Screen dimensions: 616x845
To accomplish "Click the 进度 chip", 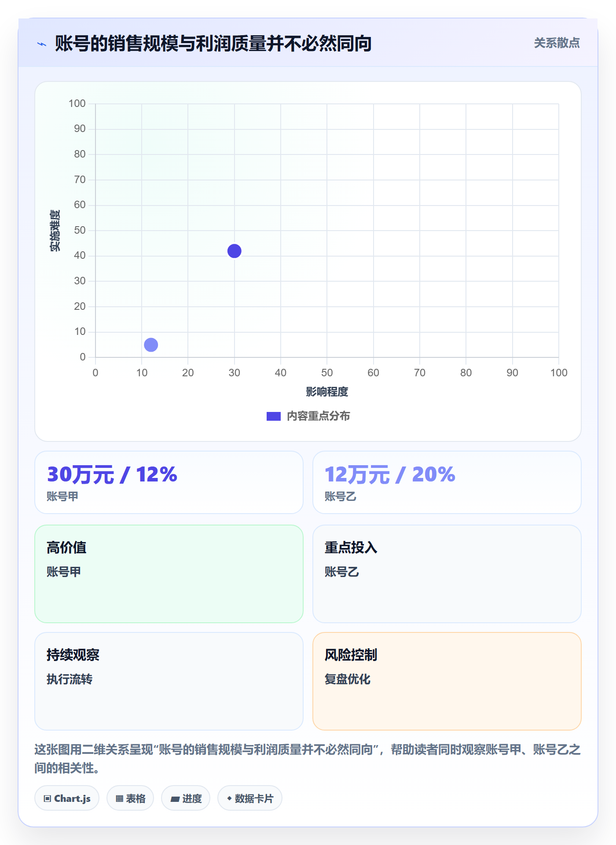I will click(x=186, y=798).
